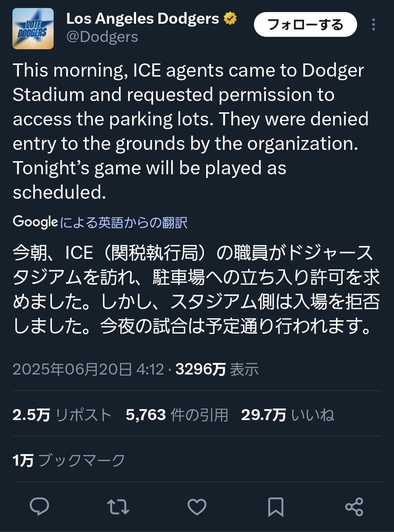Tap the repost arrows icon
394x532 pixels.
point(118,507)
